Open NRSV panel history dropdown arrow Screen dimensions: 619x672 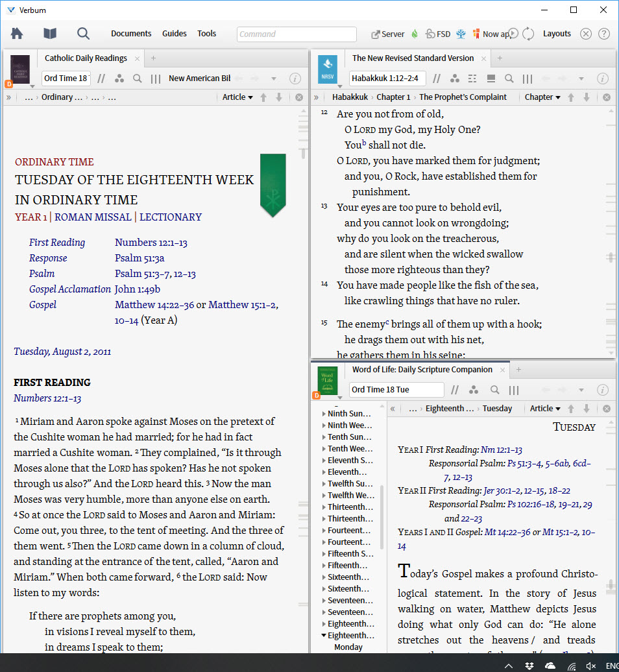click(581, 79)
